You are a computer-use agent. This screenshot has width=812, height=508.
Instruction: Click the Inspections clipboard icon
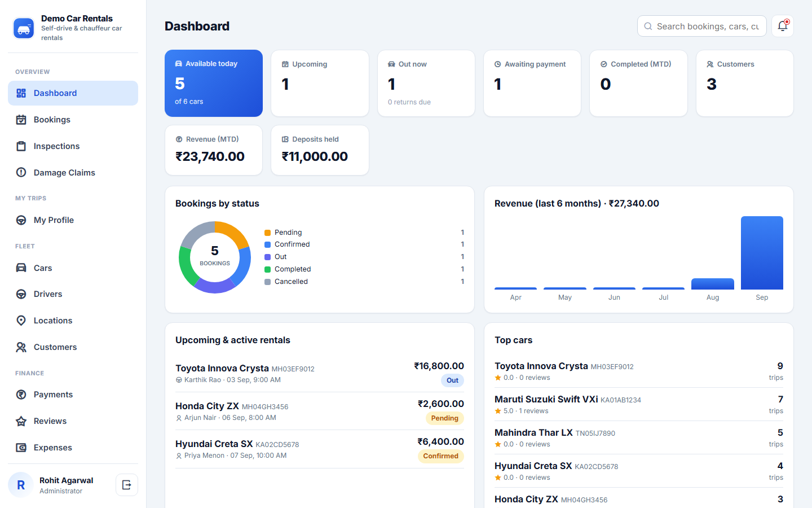21,146
